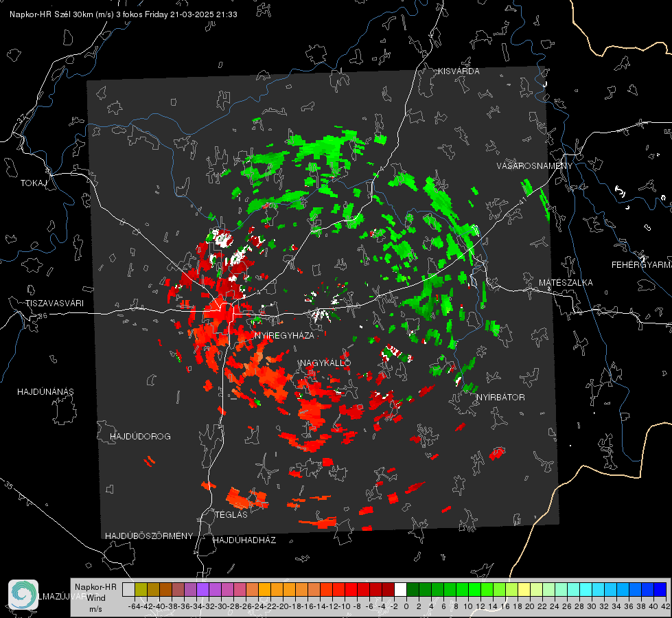Click the MÁTÉSZALKA town label

click(x=566, y=283)
